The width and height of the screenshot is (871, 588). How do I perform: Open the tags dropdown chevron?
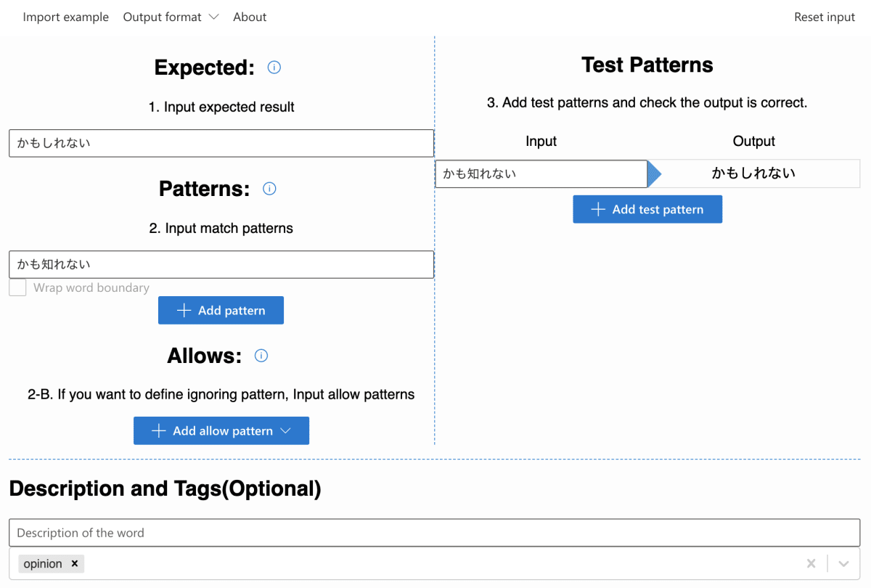pos(843,564)
